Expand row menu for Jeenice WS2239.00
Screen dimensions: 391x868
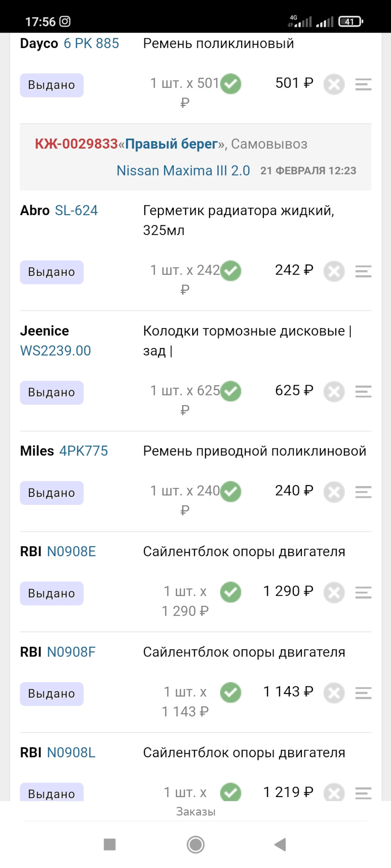tap(363, 392)
